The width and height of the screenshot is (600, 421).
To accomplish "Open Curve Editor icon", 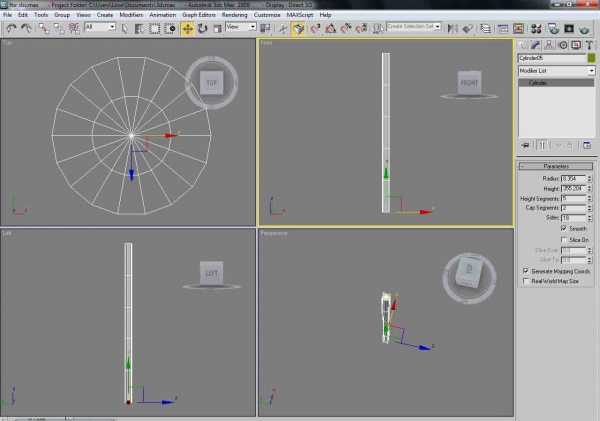I will coord(503,29).
